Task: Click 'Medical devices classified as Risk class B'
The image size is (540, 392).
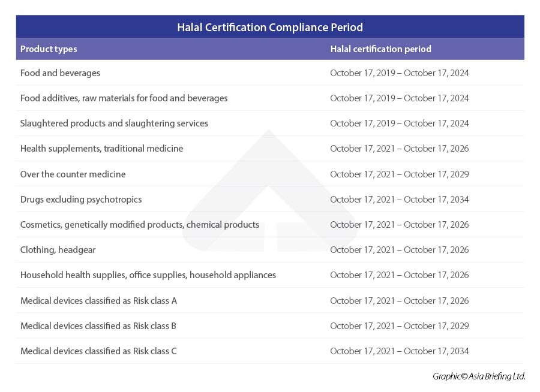Action: [x=98, y=326]
